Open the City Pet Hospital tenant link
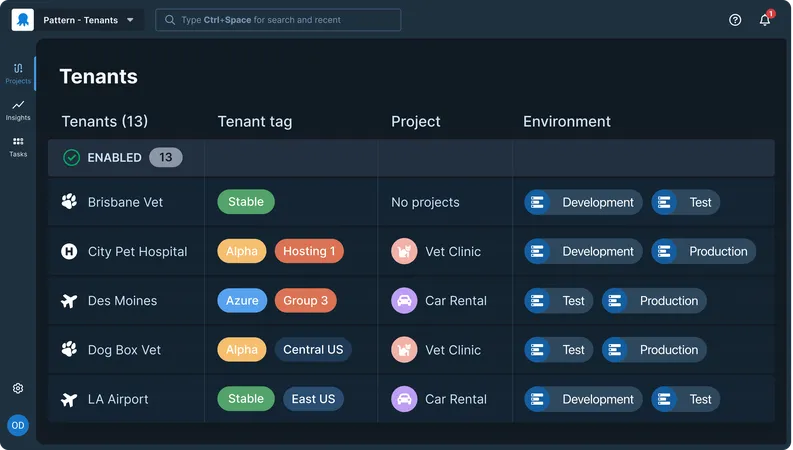 pyautogui.click(x=137, y=251)
